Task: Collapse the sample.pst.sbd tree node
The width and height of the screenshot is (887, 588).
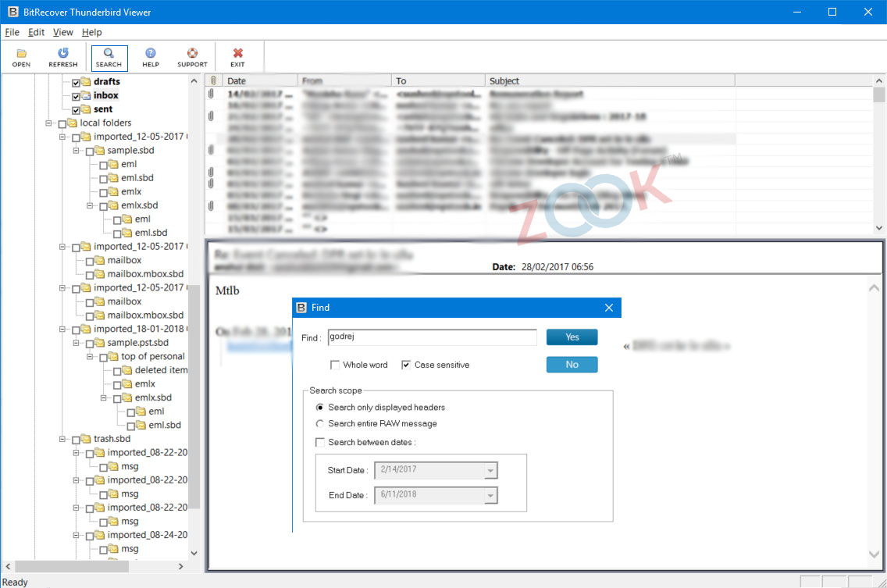Action: click(x=76, y=342)
